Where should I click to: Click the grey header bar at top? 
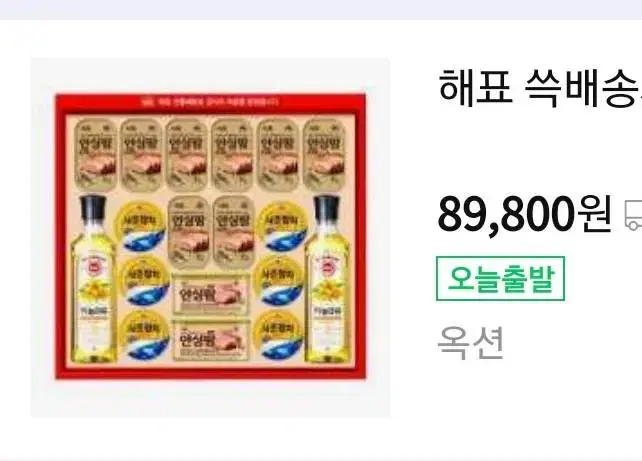point(321,10)
